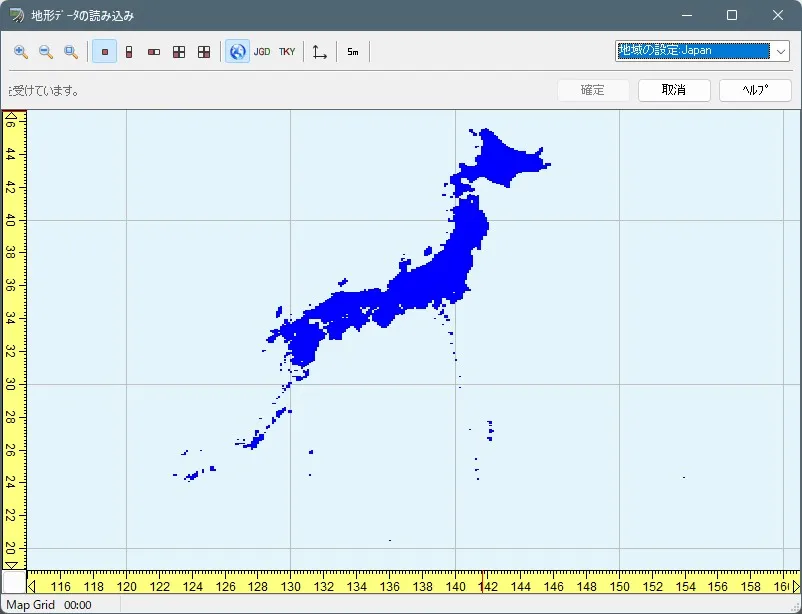The image size is (802, 614).
Task: Click the zoom out magnifier icon
Action: click(x=46, y=52)
